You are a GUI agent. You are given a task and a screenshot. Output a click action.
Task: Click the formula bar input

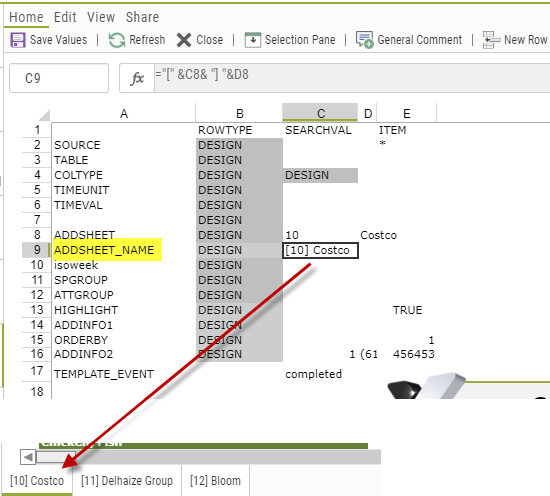[x=351, y=78]
